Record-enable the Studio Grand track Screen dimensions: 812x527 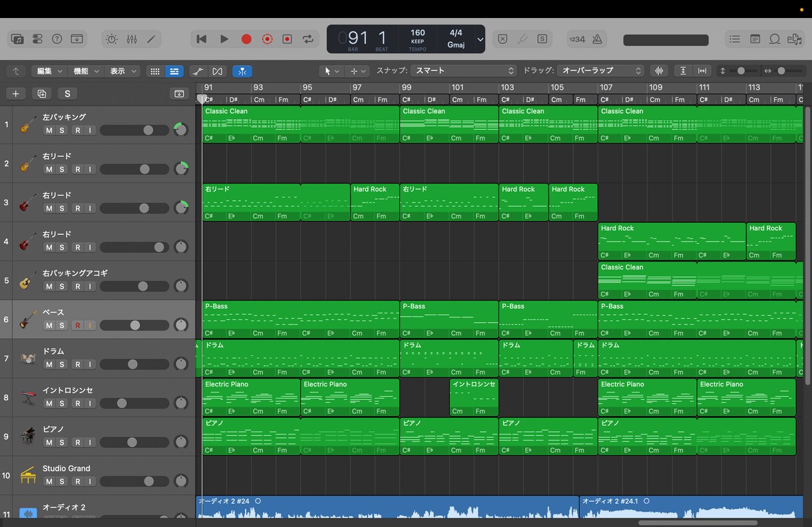(77, 481)
